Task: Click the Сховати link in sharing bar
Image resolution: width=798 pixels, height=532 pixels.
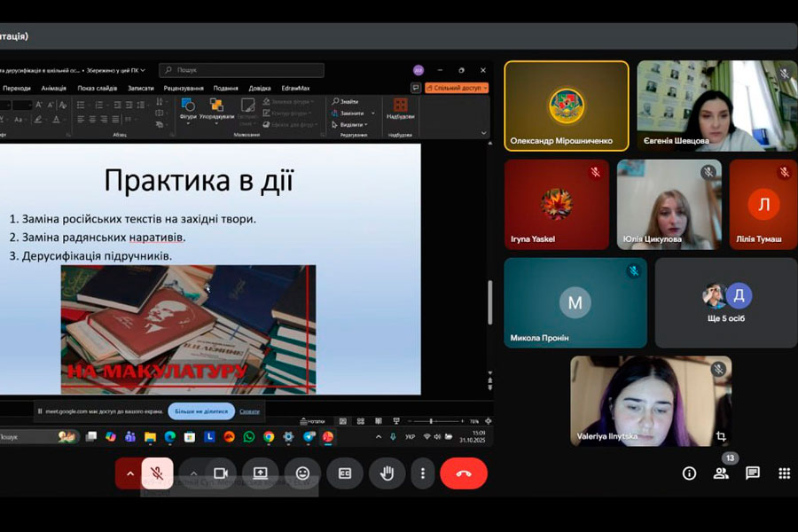Action: coord(250,411)
